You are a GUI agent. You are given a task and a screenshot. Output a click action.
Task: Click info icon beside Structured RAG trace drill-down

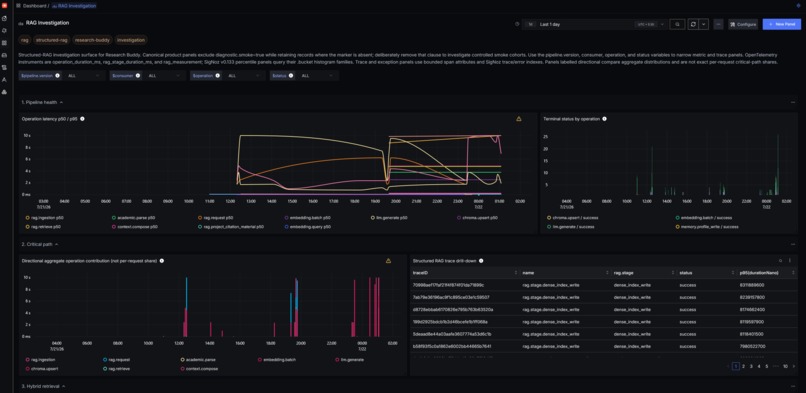click(x=481, y=260)
